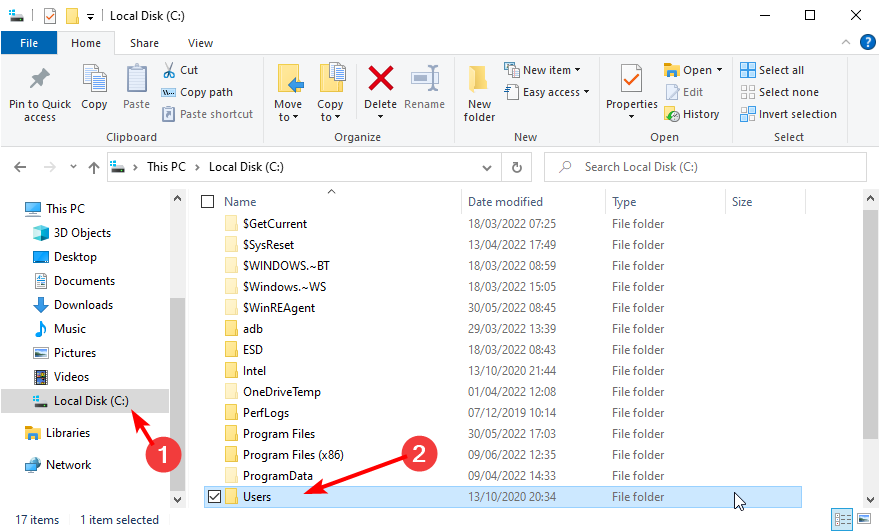
Task: Switch to the View tab
Action: [x=200, y=43]
